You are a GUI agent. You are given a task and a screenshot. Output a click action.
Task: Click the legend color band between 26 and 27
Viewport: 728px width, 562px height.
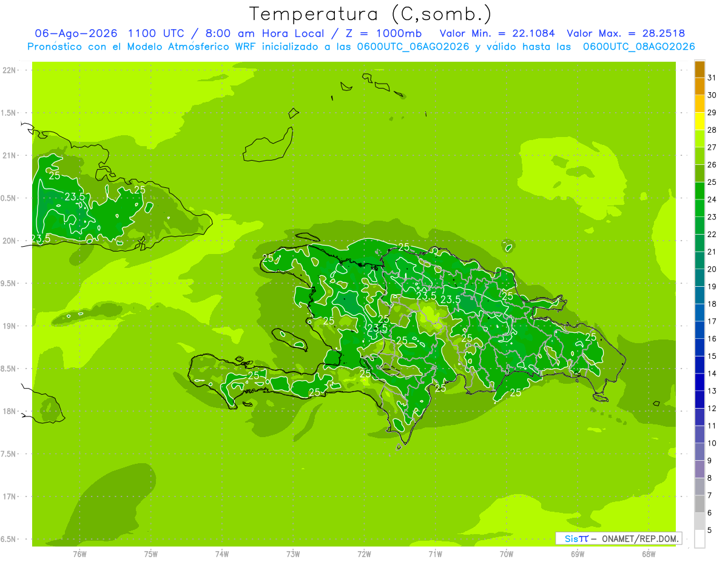coord(699,156)
